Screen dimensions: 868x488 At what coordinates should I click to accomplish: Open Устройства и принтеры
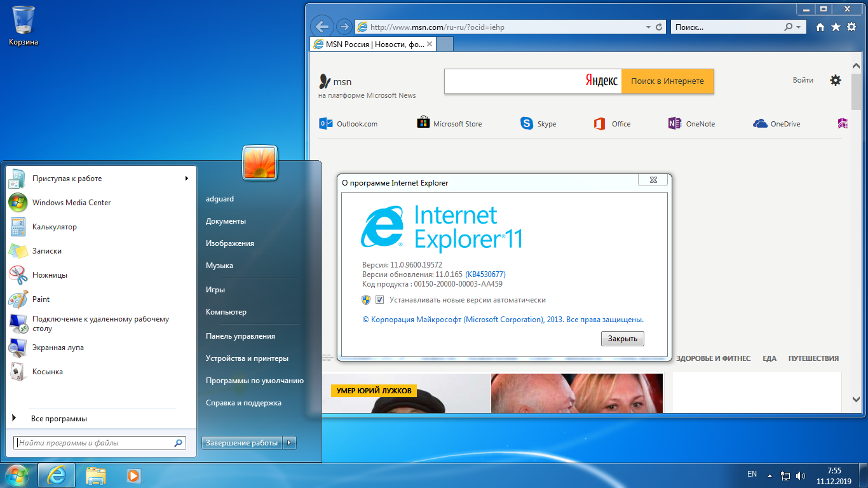pyautogui.click(x=247, y=358)
